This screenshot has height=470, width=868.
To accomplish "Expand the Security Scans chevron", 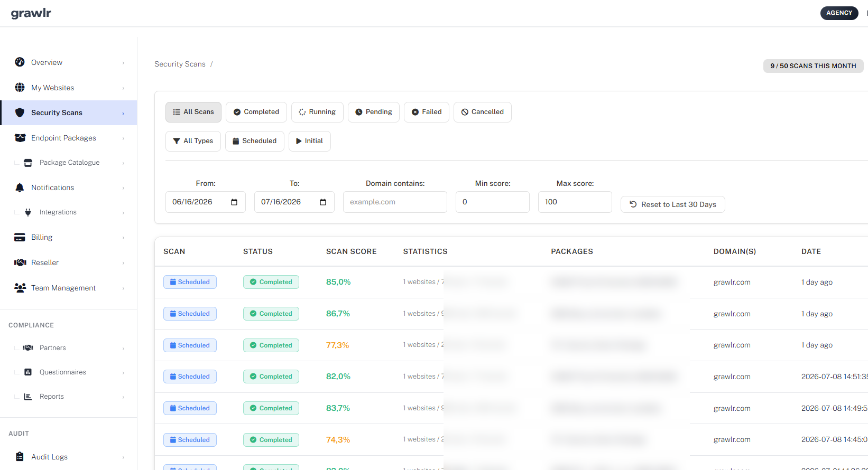I will tap(123, 113).
